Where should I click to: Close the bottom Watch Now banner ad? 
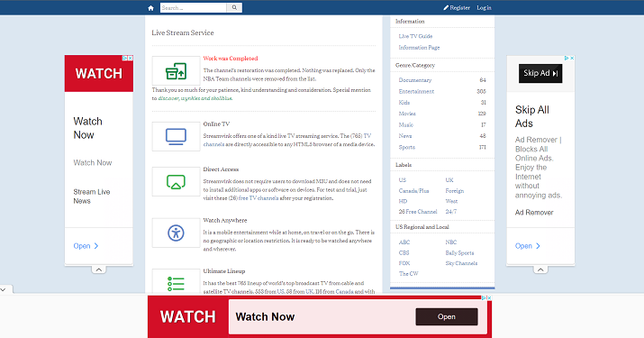pyautogui.click(x=489, y=298)
